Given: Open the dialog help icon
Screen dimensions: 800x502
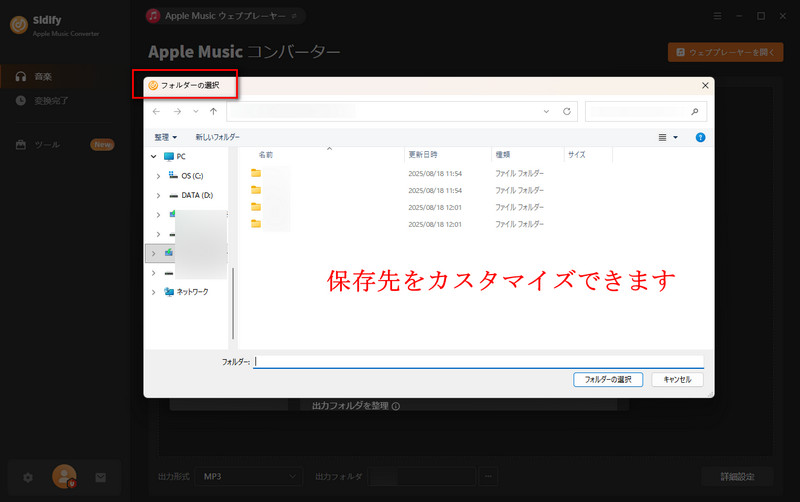Looking at the screenshot, I should [x=701, y=137].
